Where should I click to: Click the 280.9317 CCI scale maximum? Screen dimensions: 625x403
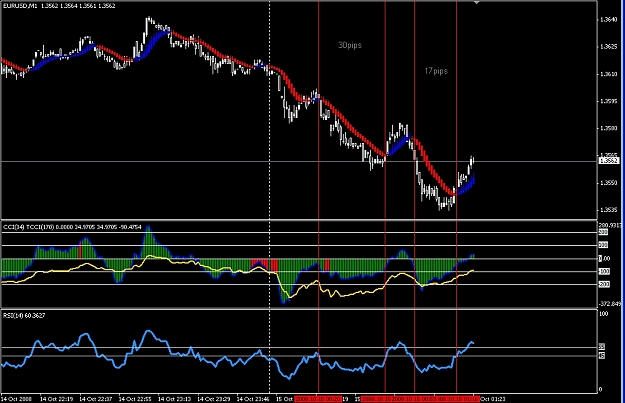click(610, 226)
